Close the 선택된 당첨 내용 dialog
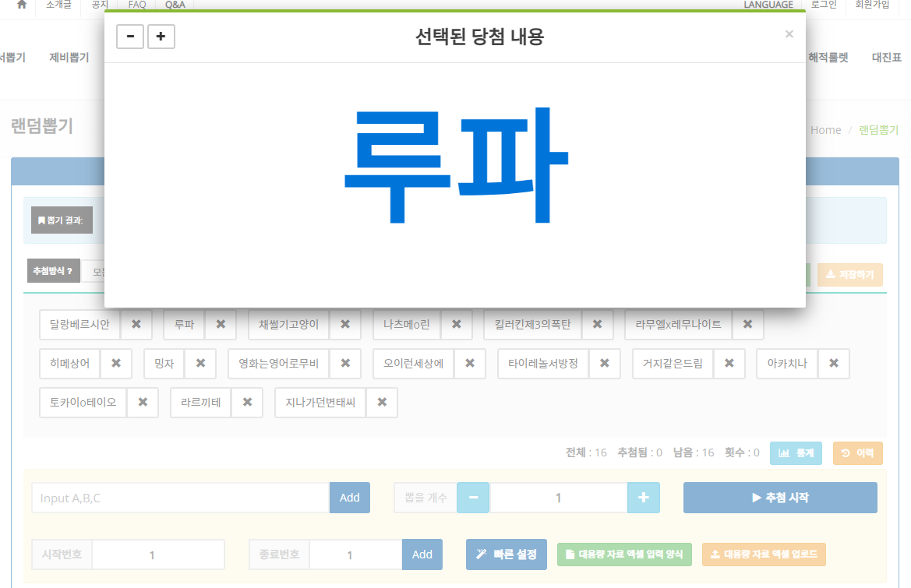Image resolution: width=911 pixels, height=588 pixels. click(789, 34)
